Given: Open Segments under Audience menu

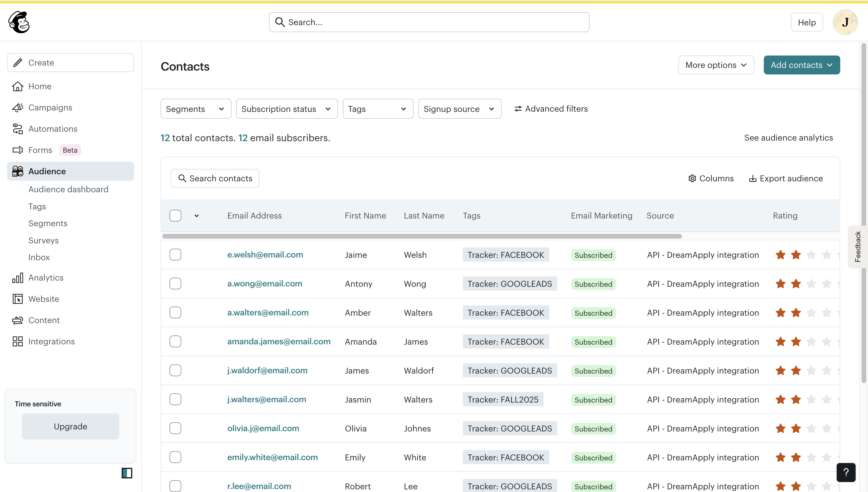Looking at the screenshot, I should pyautogui.click(x=48, y=223).
